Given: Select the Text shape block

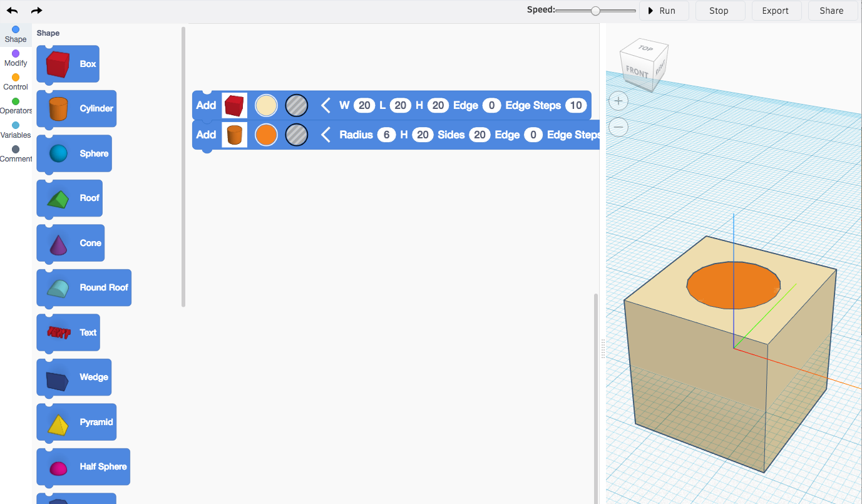Looking at the screenshot, I should tap(68, 332).
